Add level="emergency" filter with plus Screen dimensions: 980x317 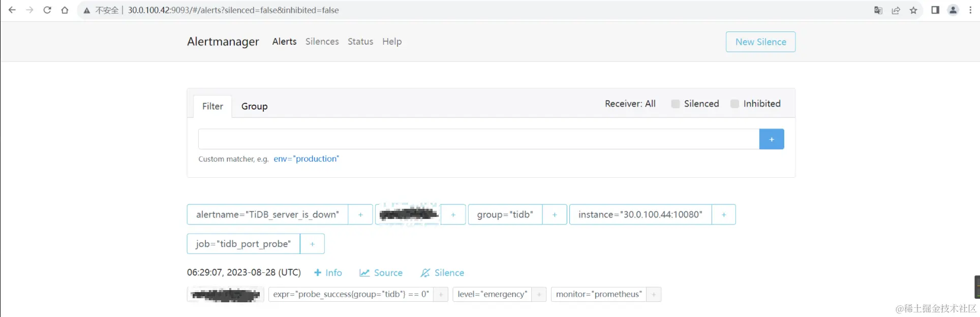[539, 295]
